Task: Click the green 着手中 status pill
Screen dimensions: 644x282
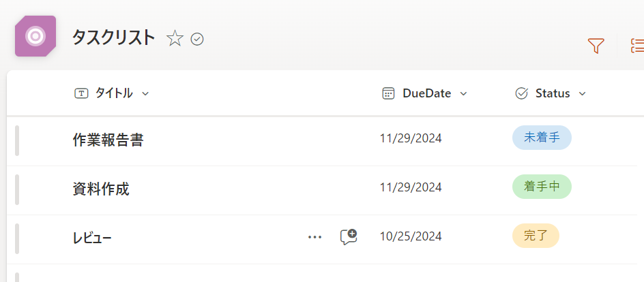Action: pyautogui.click(x=542, y=187)
